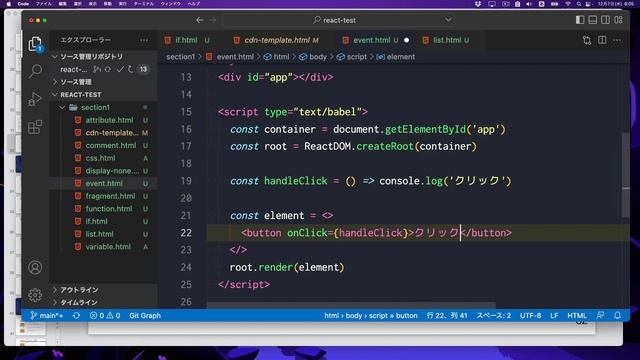
Task: Click the 13 changes badge
Action: (143, 69)
